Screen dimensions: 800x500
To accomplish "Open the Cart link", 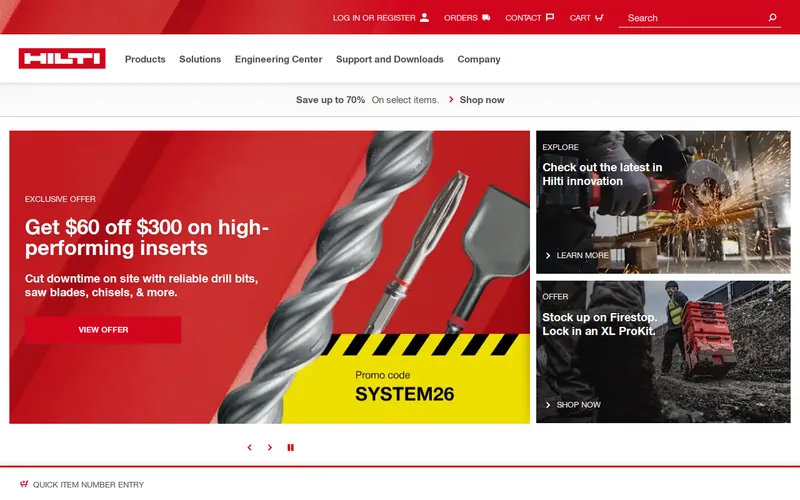I will 586,17.
